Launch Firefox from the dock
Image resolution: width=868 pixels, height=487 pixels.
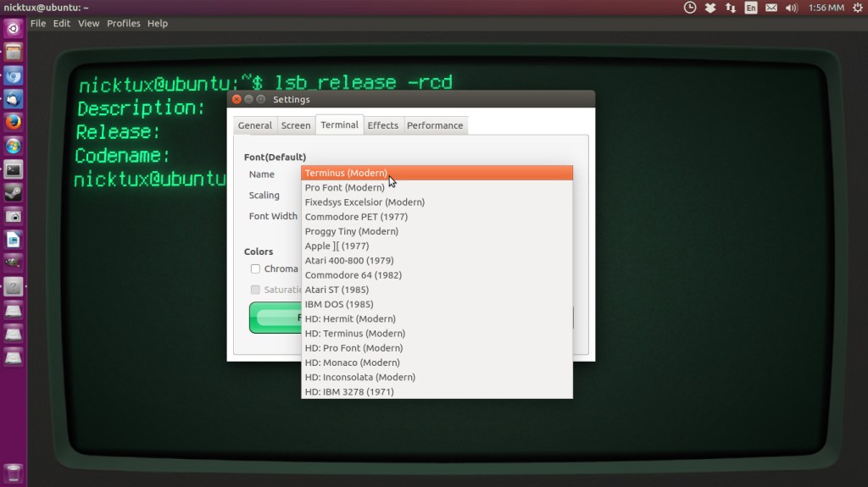coord(14,122)
